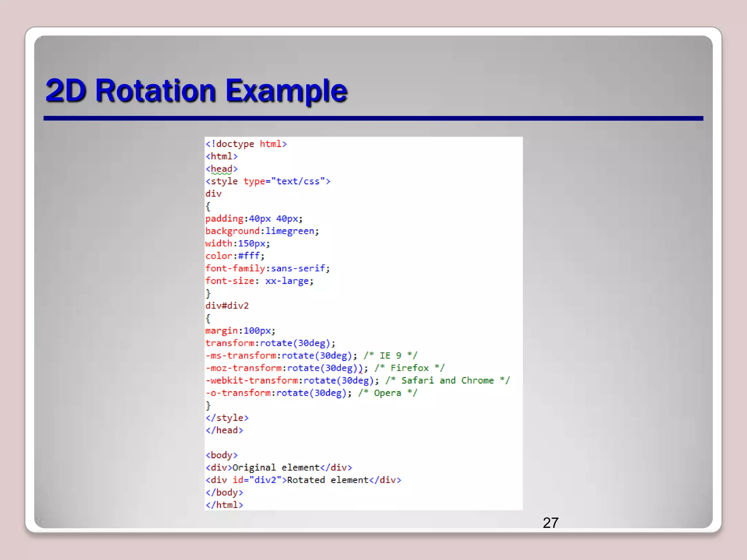Click the '<!doctype html>' code line
This screenshot has width=747, height=560.
click(246, 144)
